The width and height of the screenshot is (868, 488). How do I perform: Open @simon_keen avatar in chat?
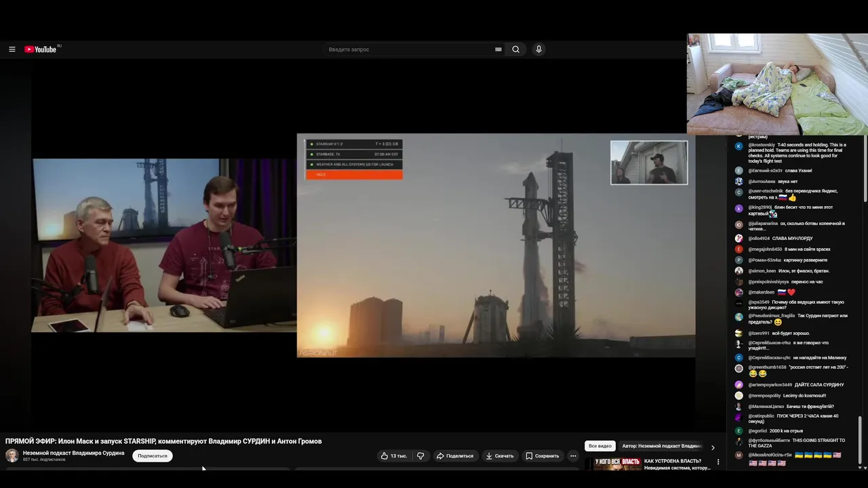(739, 271)
